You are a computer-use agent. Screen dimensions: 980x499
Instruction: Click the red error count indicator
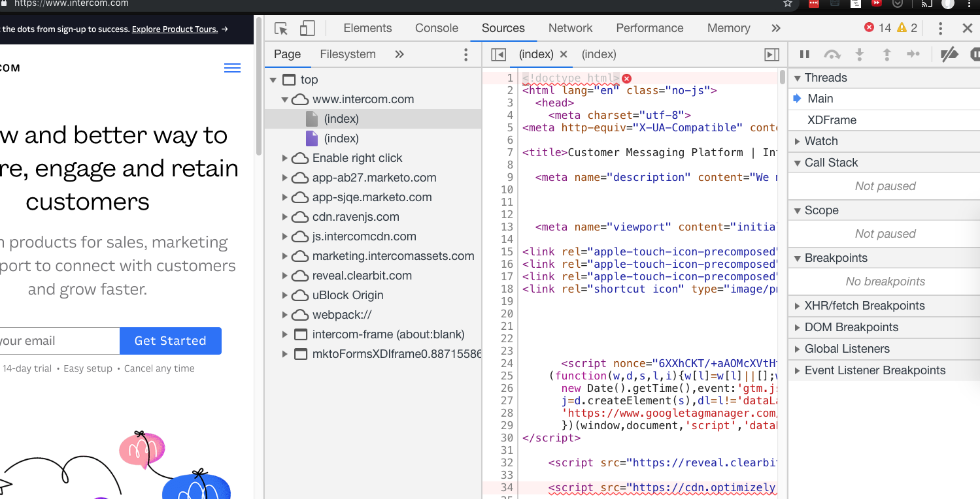point(877,27)
